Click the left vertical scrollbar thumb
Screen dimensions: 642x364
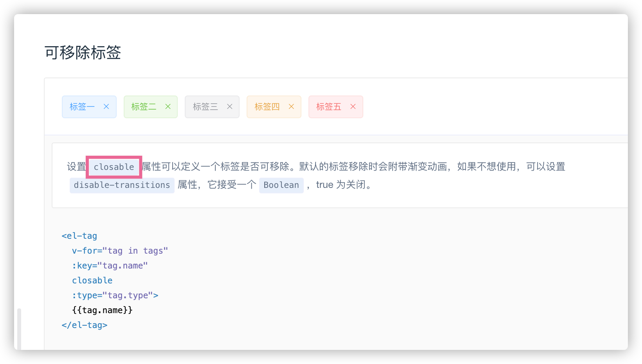coord(19,329)
